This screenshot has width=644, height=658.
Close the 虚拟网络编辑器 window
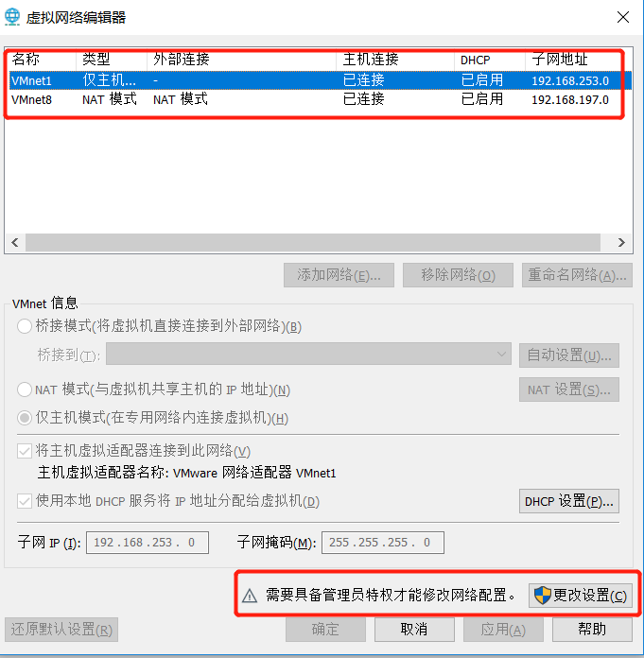coord(623,17)
